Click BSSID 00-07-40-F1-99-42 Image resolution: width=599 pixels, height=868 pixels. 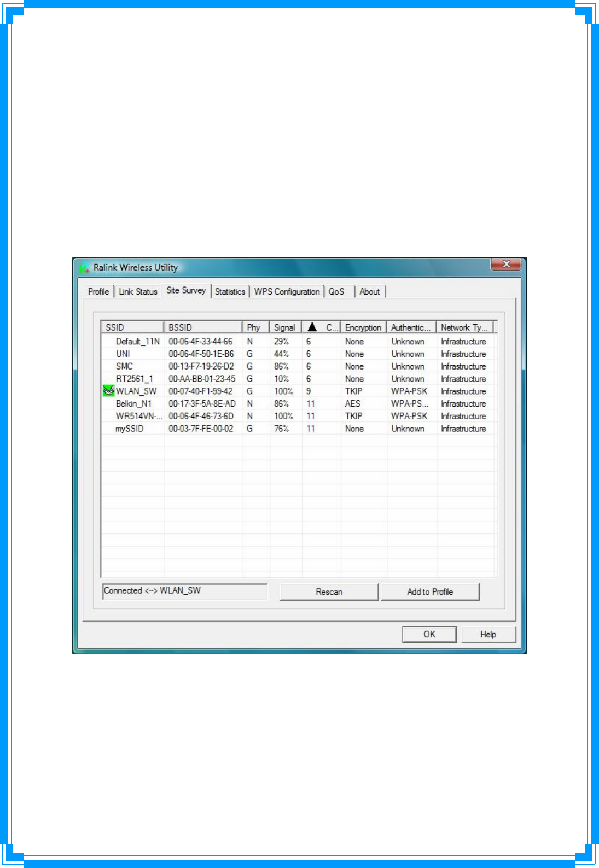click(x=200, y=391)
